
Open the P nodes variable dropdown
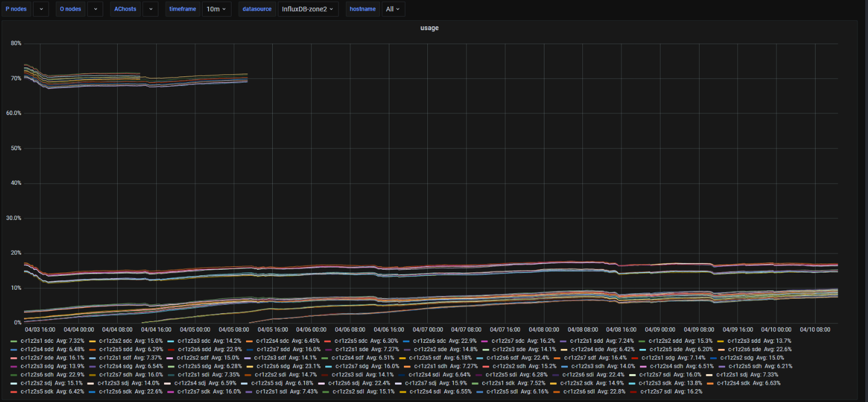(x=41, y=9)
